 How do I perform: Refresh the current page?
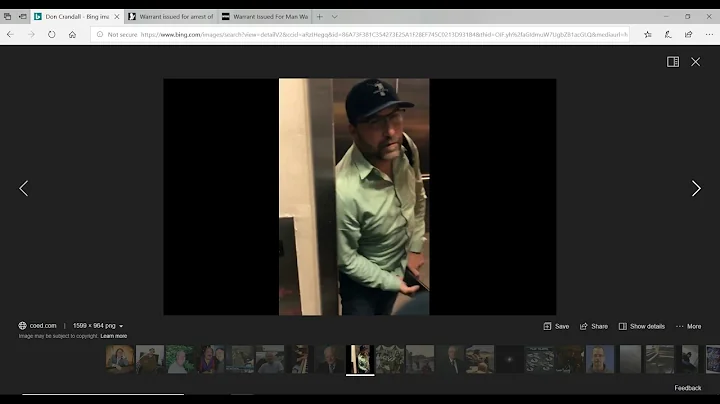click(x=51, y=34)
